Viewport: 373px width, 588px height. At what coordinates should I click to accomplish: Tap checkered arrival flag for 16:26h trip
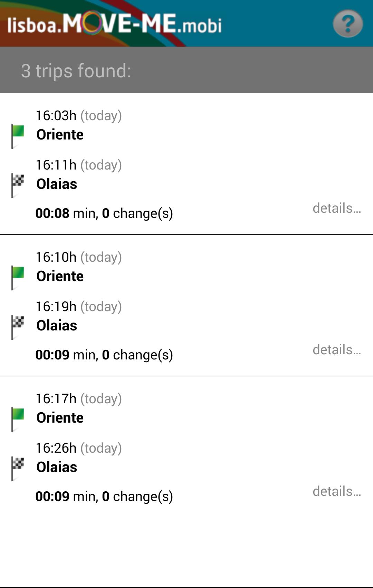[18, 468]
